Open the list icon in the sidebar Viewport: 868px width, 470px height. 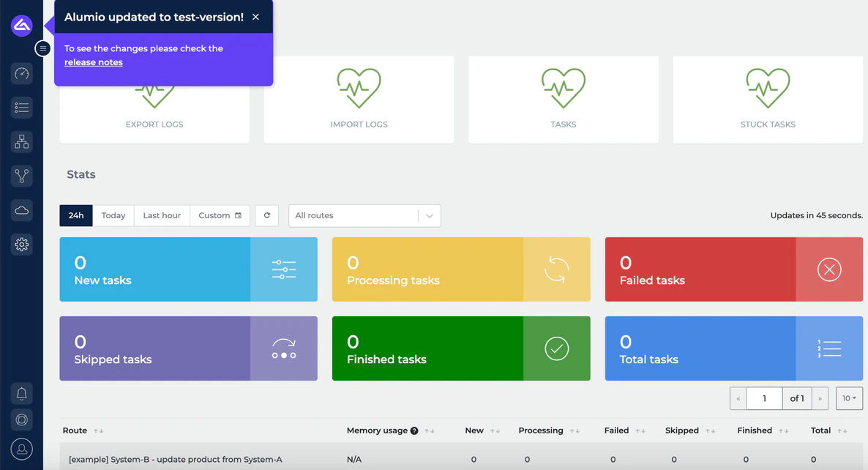pos(21,108)
